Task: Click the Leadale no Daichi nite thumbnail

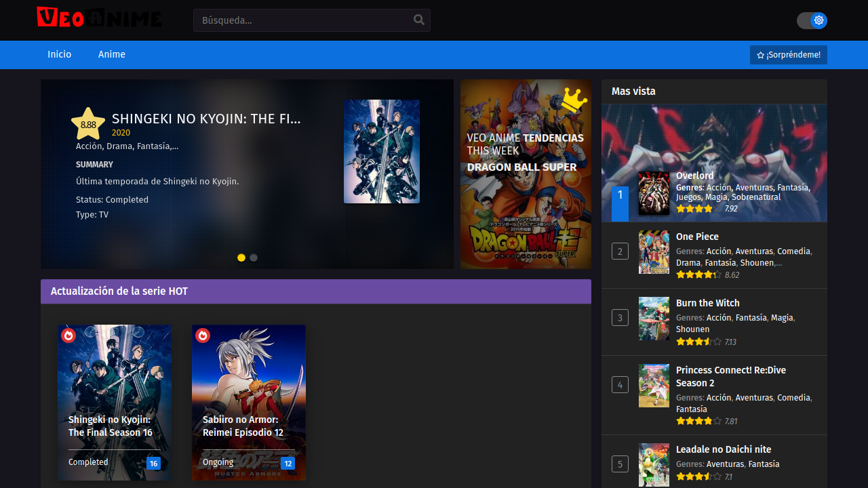Action: pos(654,465)
